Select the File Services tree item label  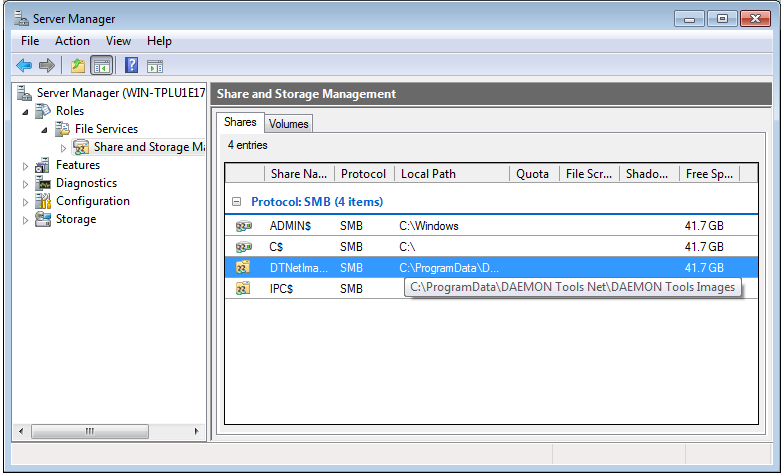106,129
